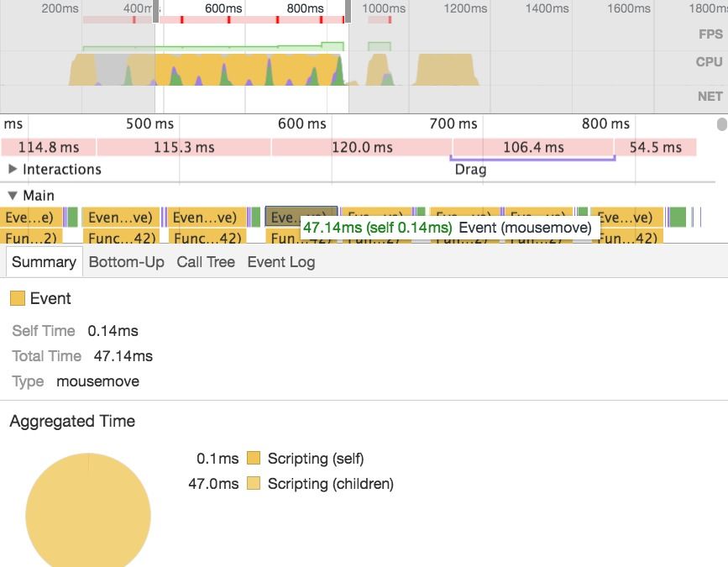Click the Type value mousemove

click(x=97, y=381)
